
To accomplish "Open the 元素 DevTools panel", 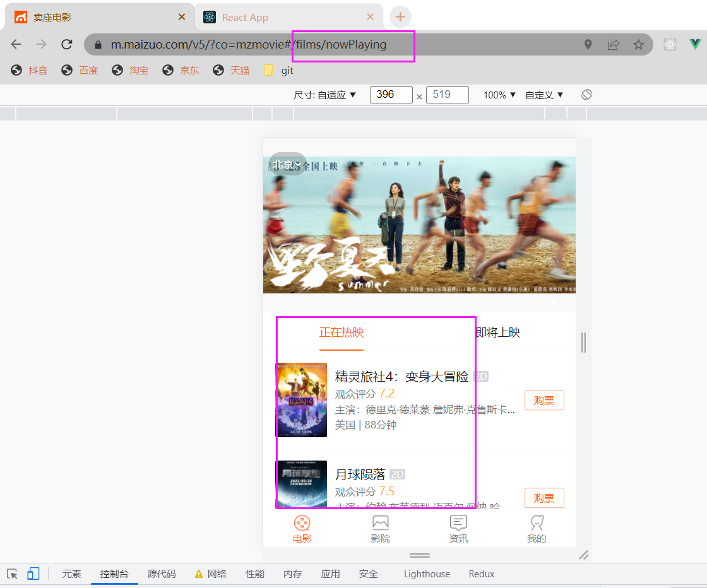I will coord(71,574).
